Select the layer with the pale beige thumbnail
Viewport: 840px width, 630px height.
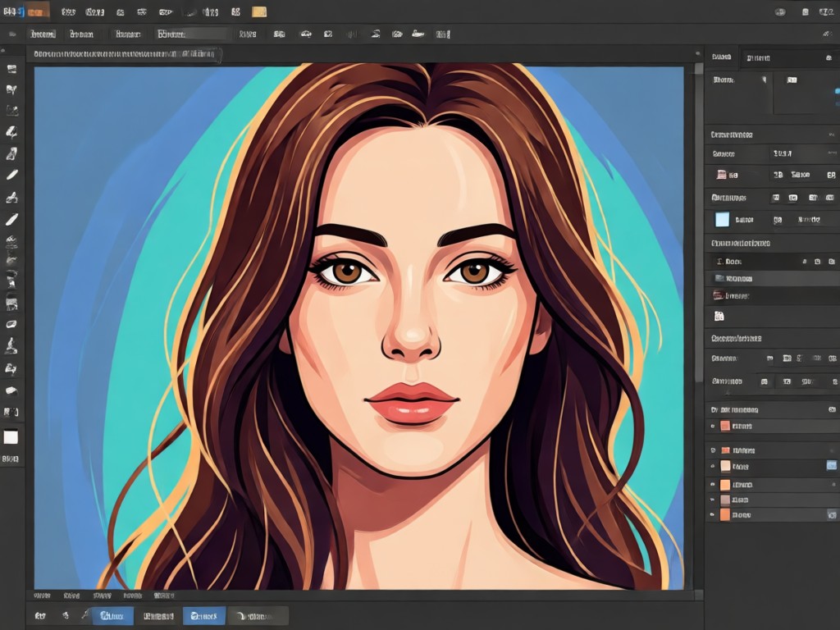[x=771, y=466]
